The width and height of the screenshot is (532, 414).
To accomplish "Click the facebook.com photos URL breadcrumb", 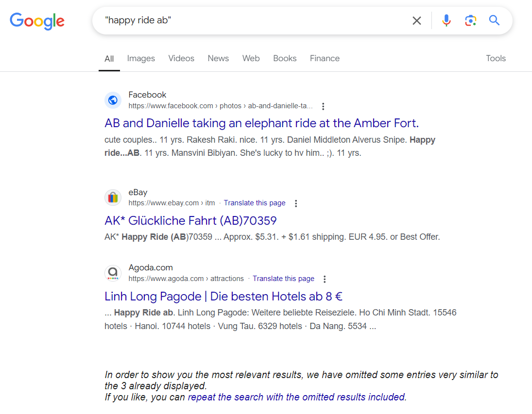I will click(221, 106).
